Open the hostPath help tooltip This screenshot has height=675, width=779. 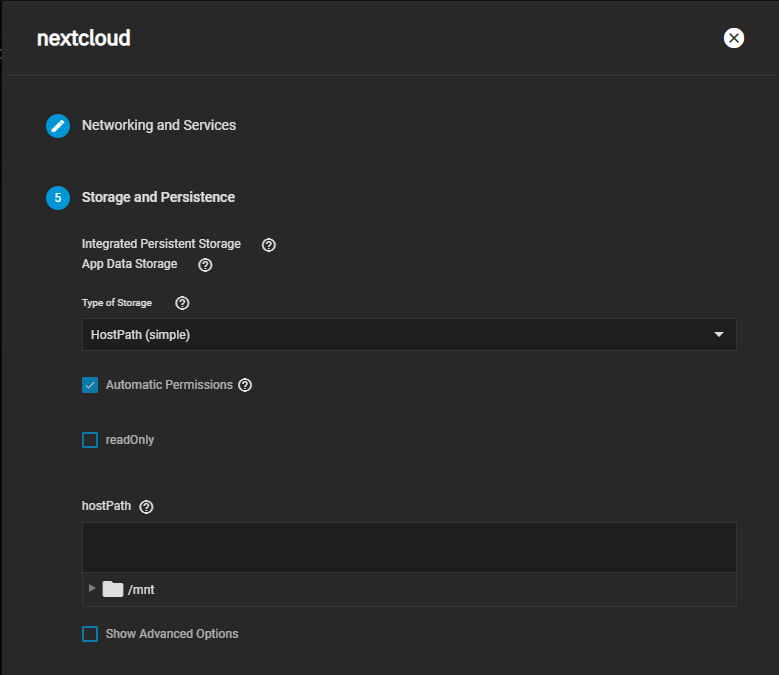tap(147, 507)
